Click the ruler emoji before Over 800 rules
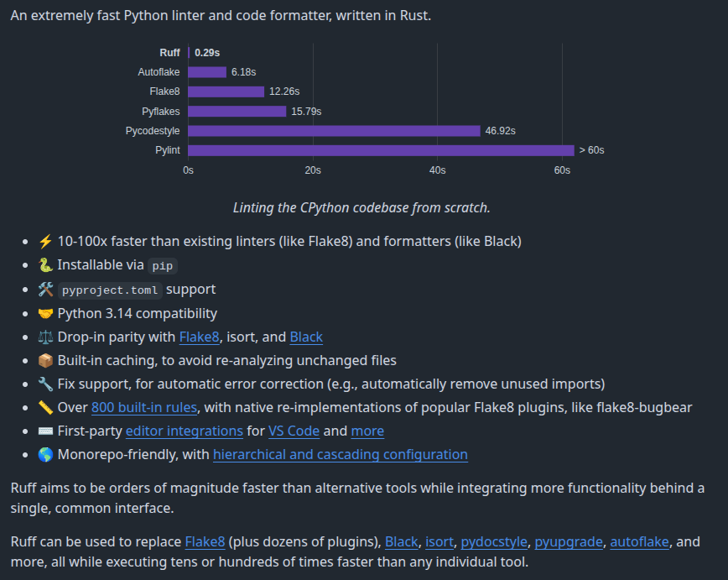 45,408
